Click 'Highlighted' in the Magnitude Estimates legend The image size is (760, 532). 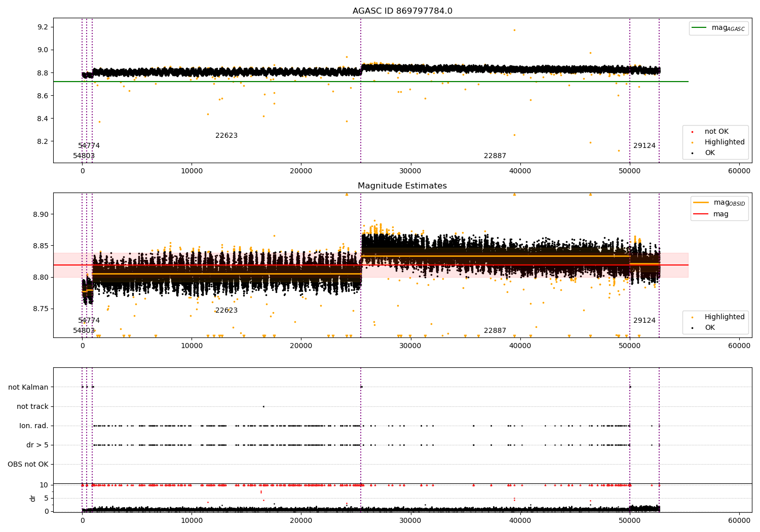point(725,317)
